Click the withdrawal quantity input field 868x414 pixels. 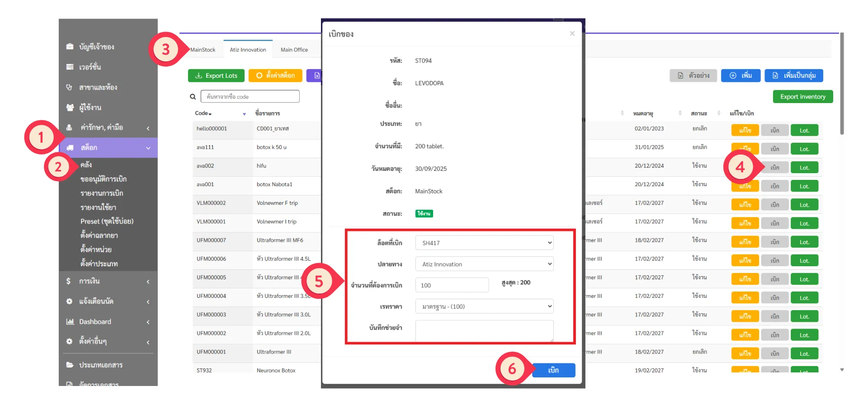[452, 285]
